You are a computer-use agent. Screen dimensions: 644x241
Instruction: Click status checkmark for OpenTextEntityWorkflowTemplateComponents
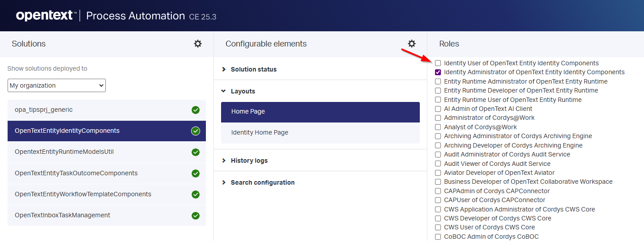point(196,194)
